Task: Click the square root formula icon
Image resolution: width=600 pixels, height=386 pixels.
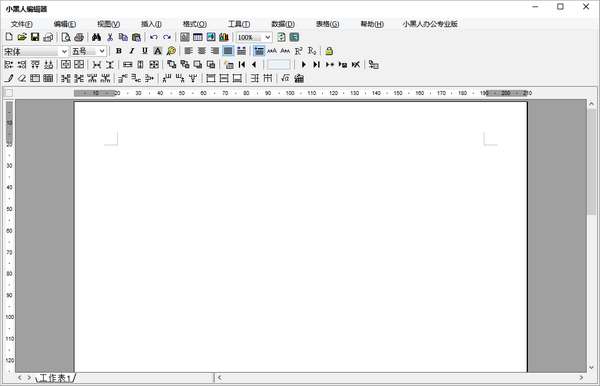Action: coord(285,78)
